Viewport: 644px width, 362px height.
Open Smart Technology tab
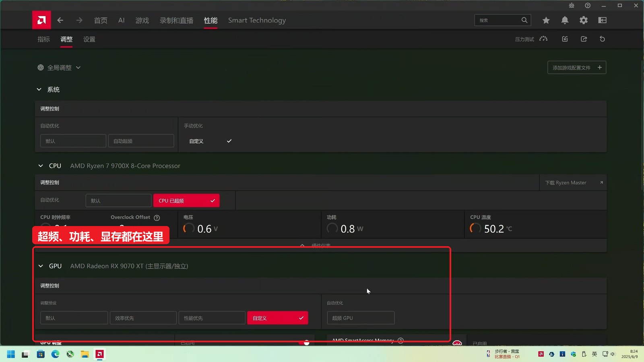pyautogui.click(x=257, y=21)
